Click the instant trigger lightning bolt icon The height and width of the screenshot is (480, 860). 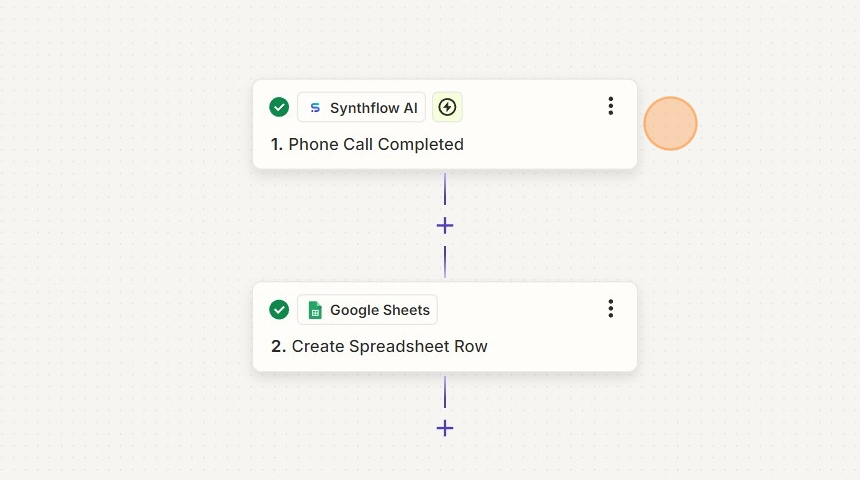(447, 108)
